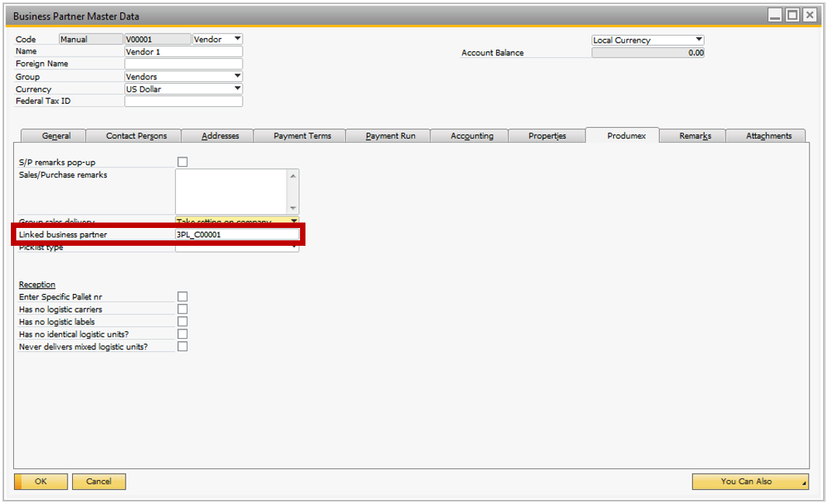
Task: Click the Cancel button
Action: point(98,482)
